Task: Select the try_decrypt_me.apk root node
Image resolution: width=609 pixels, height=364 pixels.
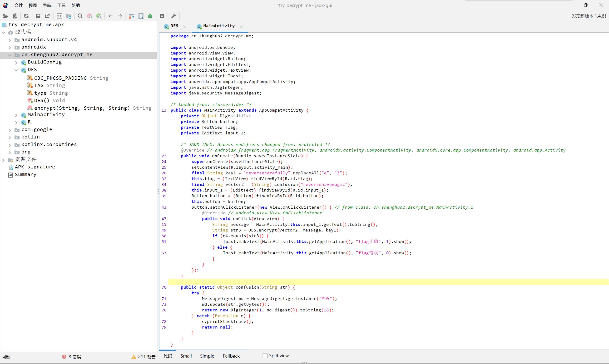Action: click(x=36, y=25)
